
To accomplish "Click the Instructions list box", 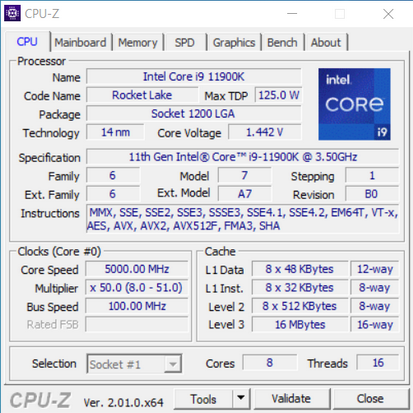I will pyautogui.click(x=243, y=219).
